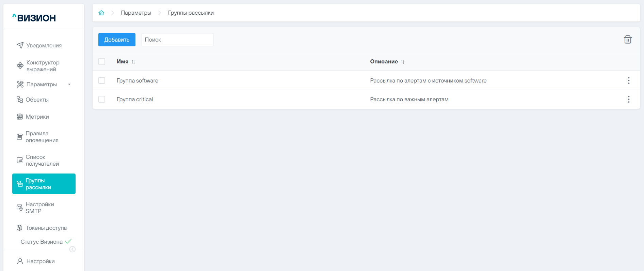Click the Метрики icon in sidebar

tap(20, 117)
